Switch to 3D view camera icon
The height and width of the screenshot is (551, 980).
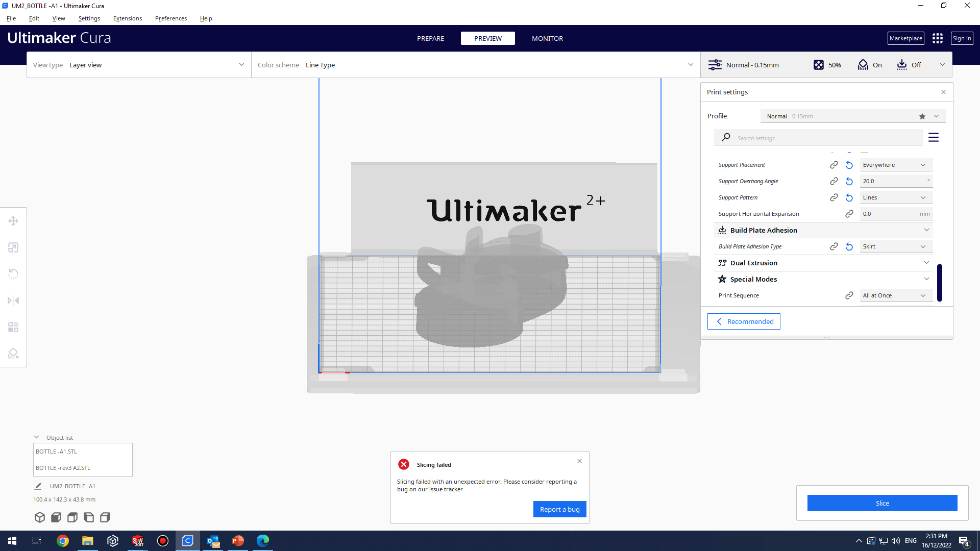[x=40, y=517]
